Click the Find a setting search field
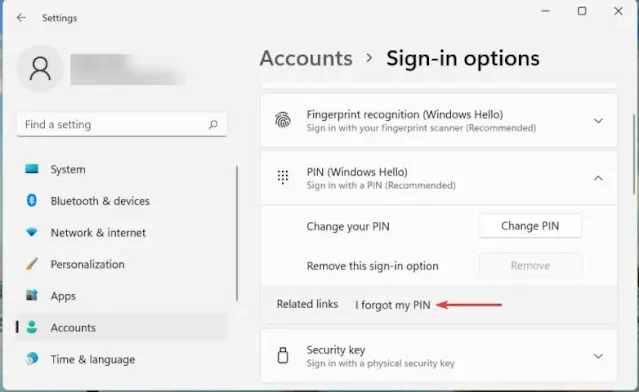639x392 pixels. (x=121, y=124)
